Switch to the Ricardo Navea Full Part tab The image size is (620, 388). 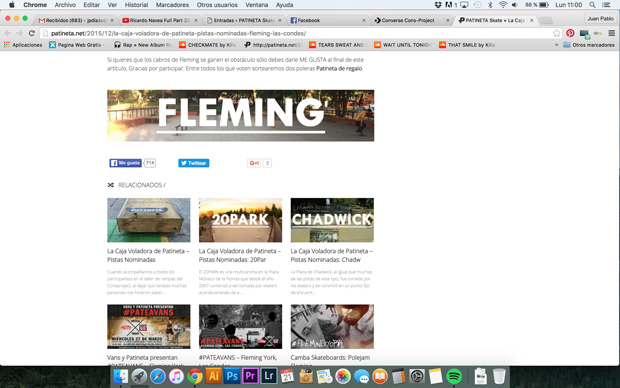(160, 20)
